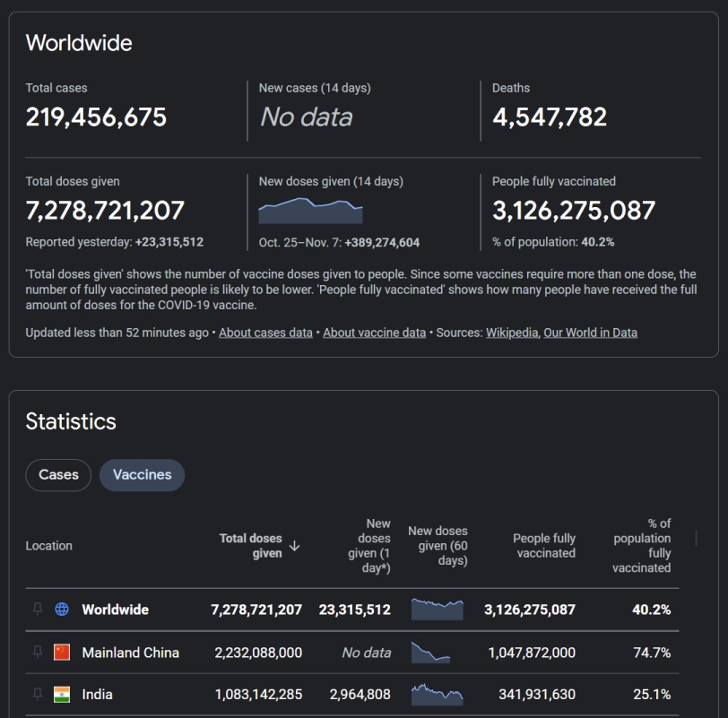Select the Vaccines tab
The image size is (728, 718).
pos(142,475)
